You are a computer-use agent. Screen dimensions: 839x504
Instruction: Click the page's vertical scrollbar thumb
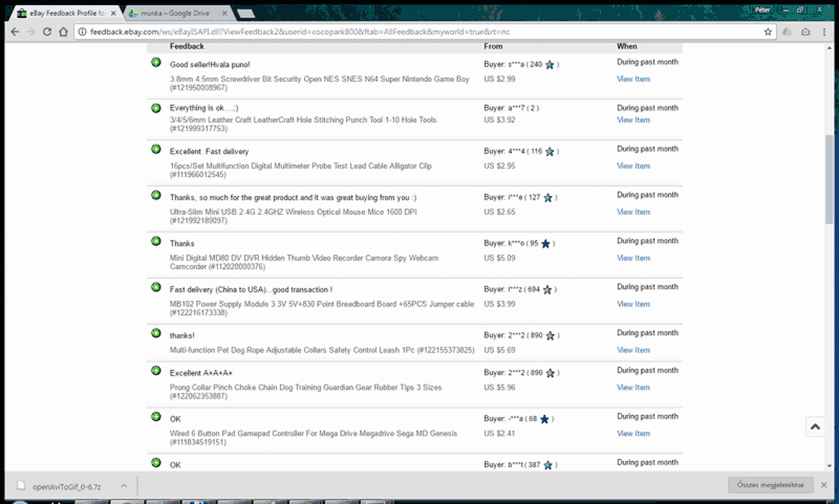coord(829,179)
